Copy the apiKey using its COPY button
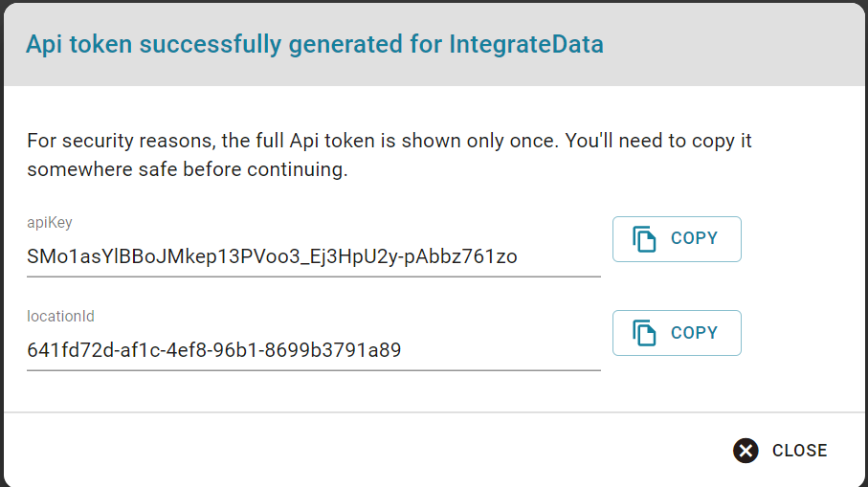 point(677,239)
